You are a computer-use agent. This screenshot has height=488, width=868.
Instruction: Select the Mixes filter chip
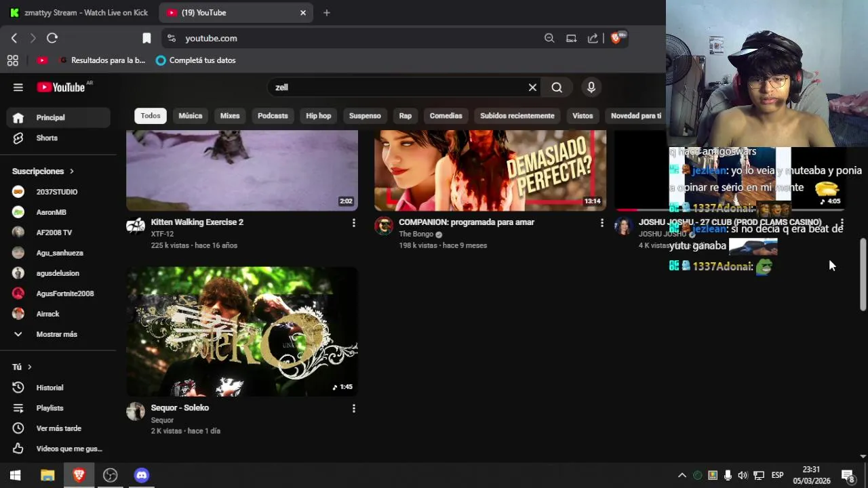point(230,116)
